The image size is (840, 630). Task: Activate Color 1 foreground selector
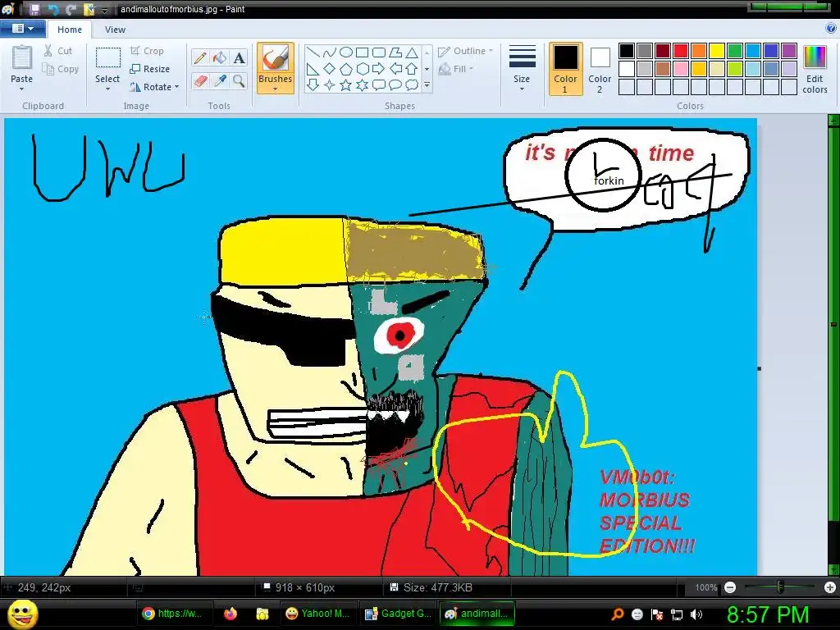click(x=566, y=69)
